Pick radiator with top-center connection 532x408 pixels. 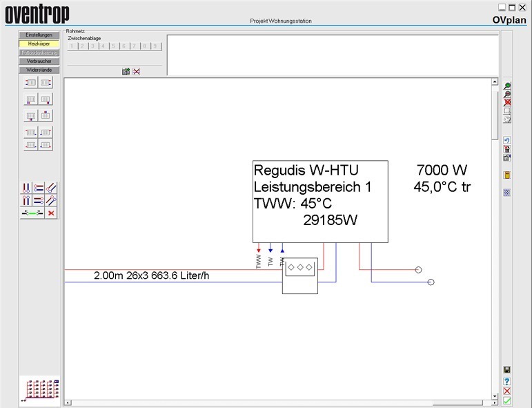(46, 116)
